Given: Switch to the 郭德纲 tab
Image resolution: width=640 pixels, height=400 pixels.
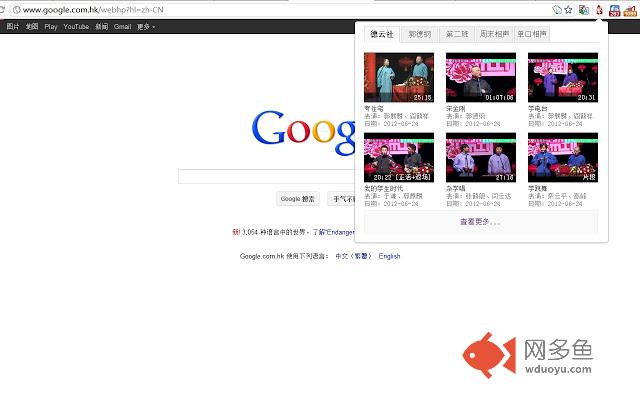Looking at the screenshot, I should coord(420,34).
